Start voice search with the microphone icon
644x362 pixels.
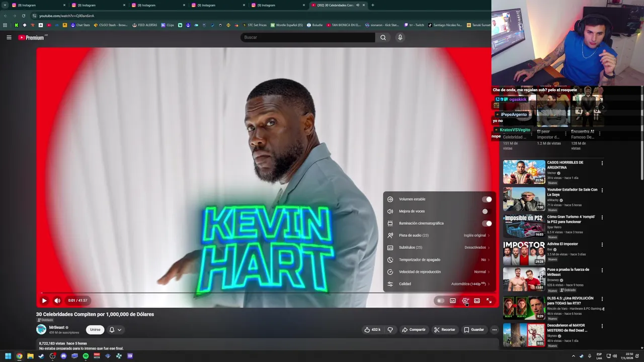pyautogui.click(x=400, y=37)
